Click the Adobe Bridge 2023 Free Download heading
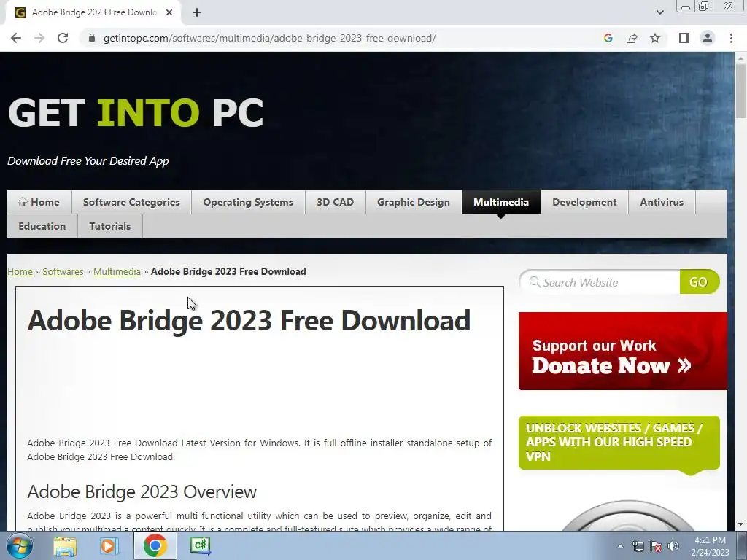Viewport: 747px width, 560px height. tap(249, 321)
